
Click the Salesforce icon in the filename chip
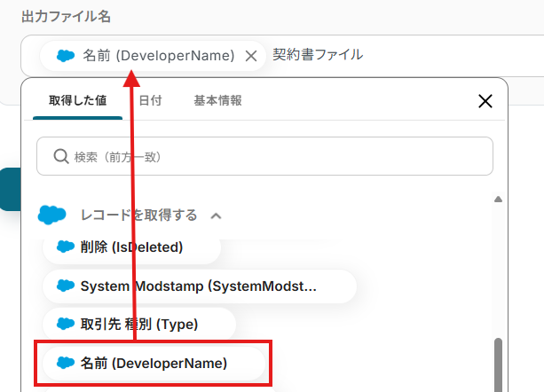(65, 56)
